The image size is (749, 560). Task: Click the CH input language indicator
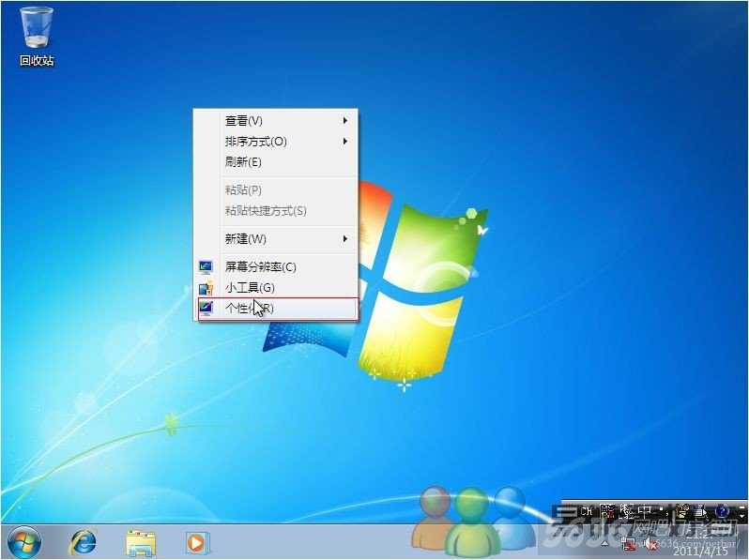[587, 511]
